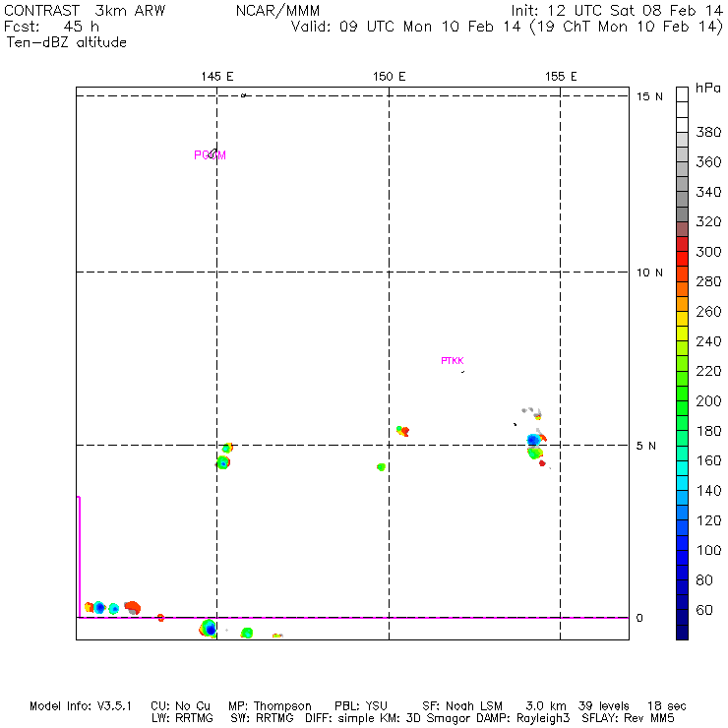The width and height of the screenshot is (728, 728).
Task: Click the 15 N latitude label
Action: click(x=649, y=96)
